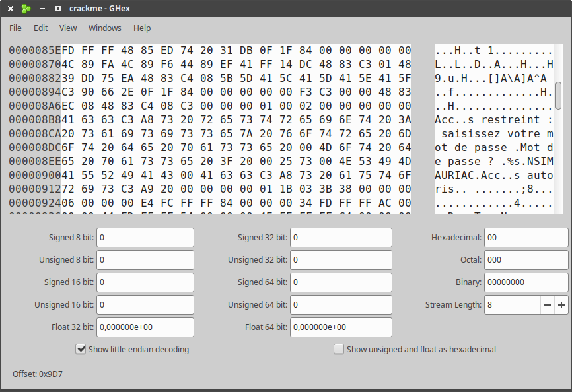572x392 pixels.
Task: Click ASCII text 'Acc..s restreint :'
Action: coord(493,120)
